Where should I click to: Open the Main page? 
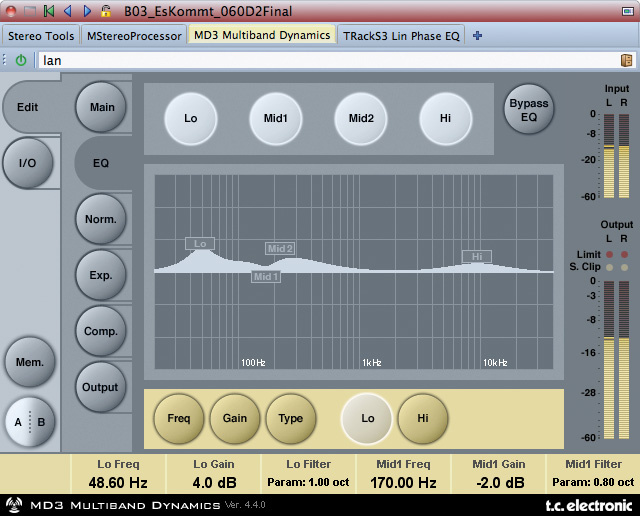coord(101,107)
